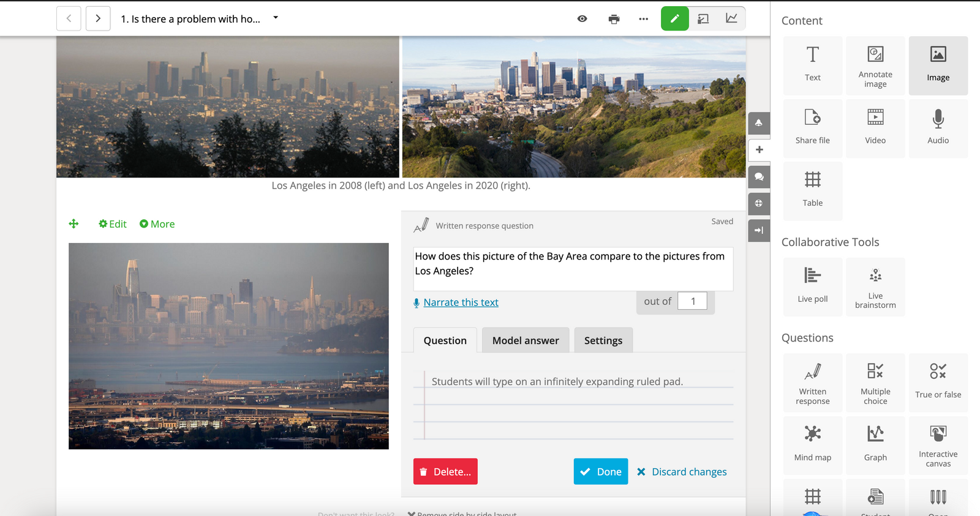Select the Annotate image content tool
The width and height of the screenshot is (980, 516).
(875, 65)
